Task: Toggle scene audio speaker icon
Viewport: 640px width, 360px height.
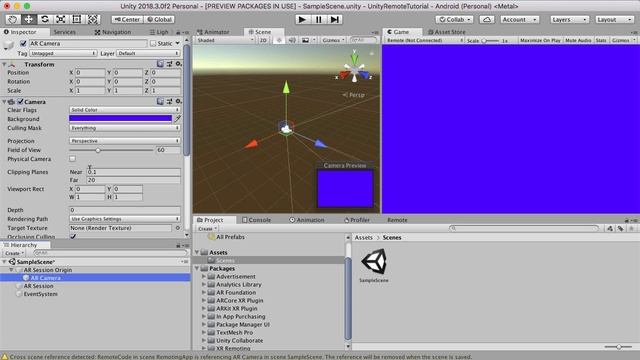Action: tap(292, 40)
